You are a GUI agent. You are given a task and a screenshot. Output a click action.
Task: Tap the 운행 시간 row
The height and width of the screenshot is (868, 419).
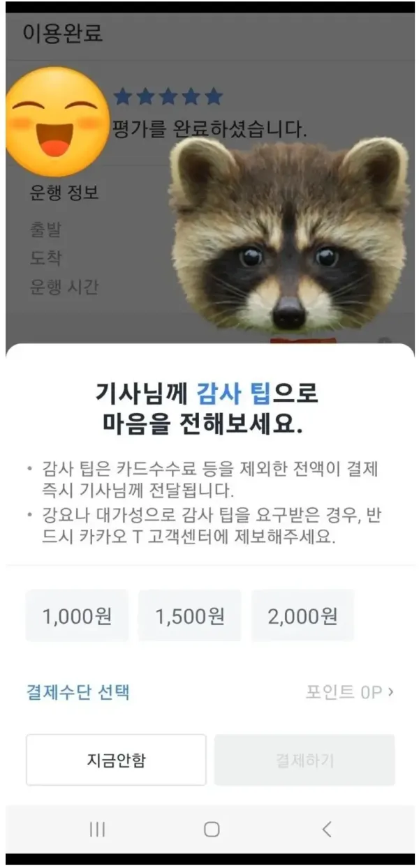[64, 287]
